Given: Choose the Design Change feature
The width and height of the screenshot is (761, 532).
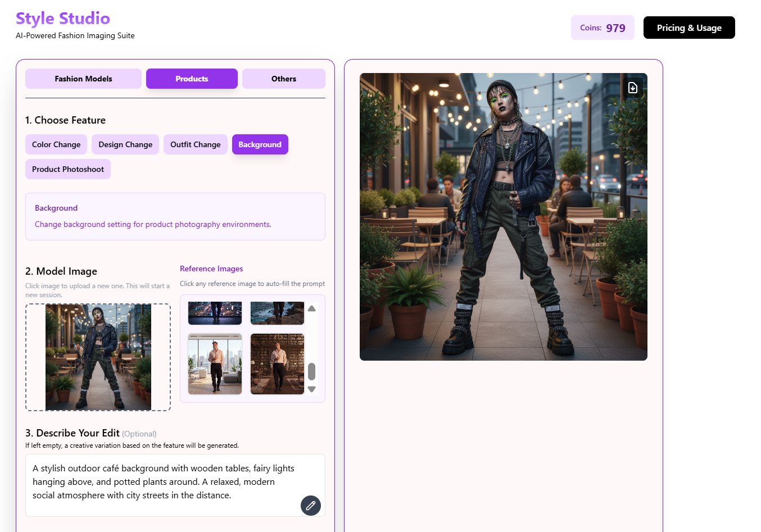Looking at the screenshot, I should click(x=125, y=144).
